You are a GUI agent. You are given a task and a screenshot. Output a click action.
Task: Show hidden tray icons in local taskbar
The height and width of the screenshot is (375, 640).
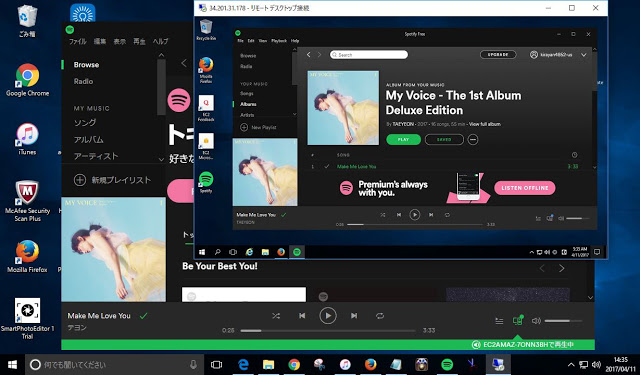(571, 364)
